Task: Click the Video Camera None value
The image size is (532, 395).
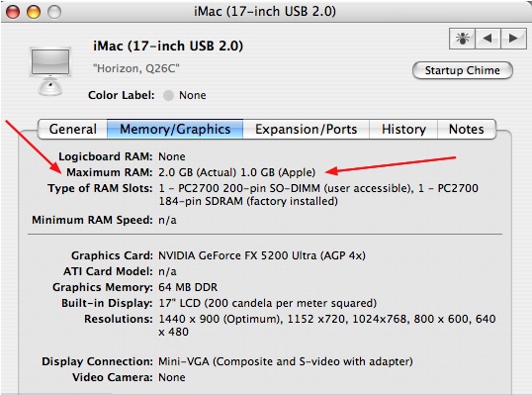Action: tap(172, 377)
